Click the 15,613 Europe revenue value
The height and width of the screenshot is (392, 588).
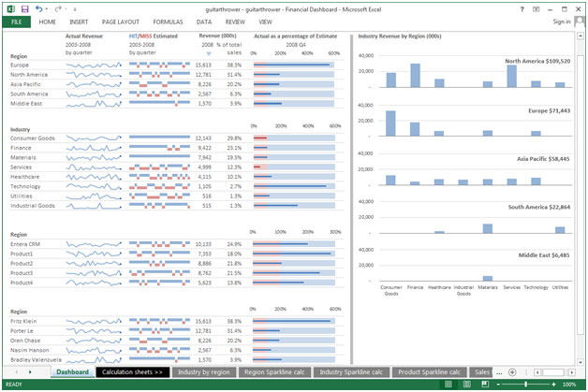pos(203,65)
